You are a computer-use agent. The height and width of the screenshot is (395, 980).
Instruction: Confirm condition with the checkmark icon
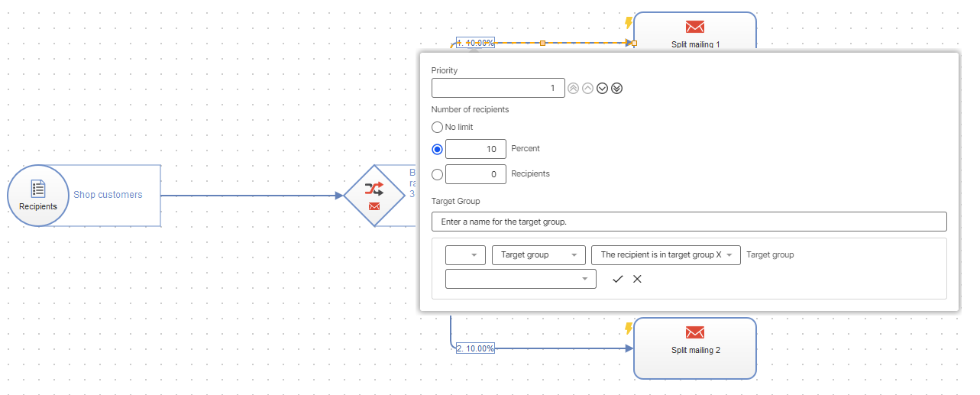pos(618,279)
